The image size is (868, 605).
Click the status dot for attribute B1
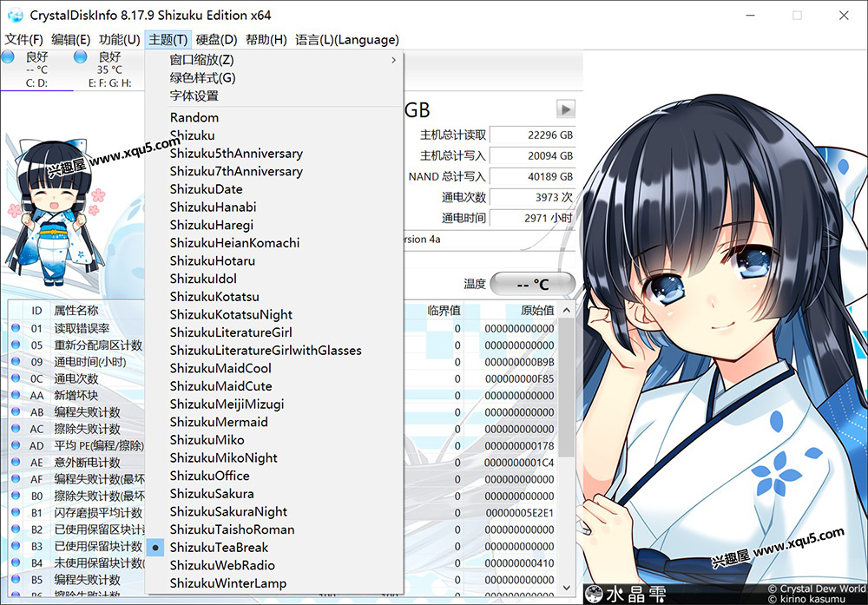16,513
